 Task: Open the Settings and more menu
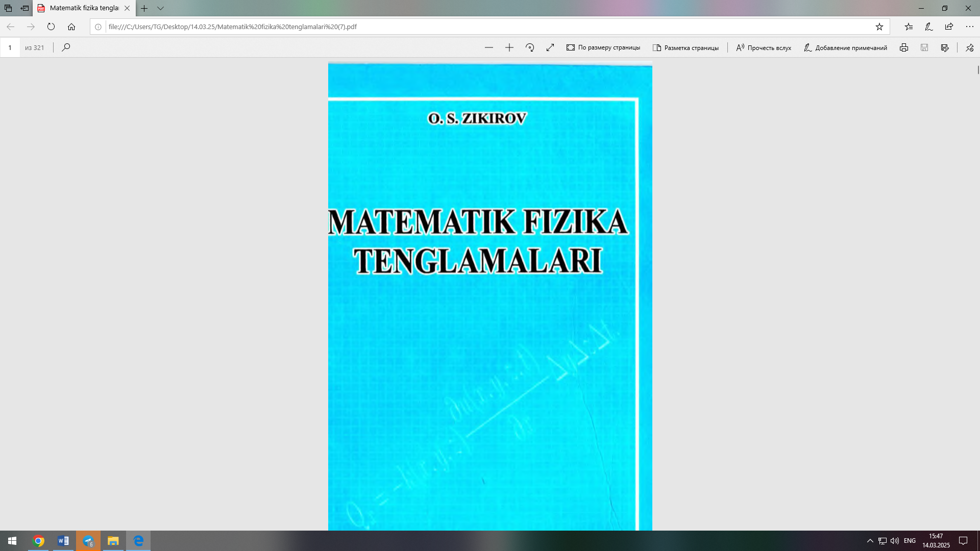969,27
